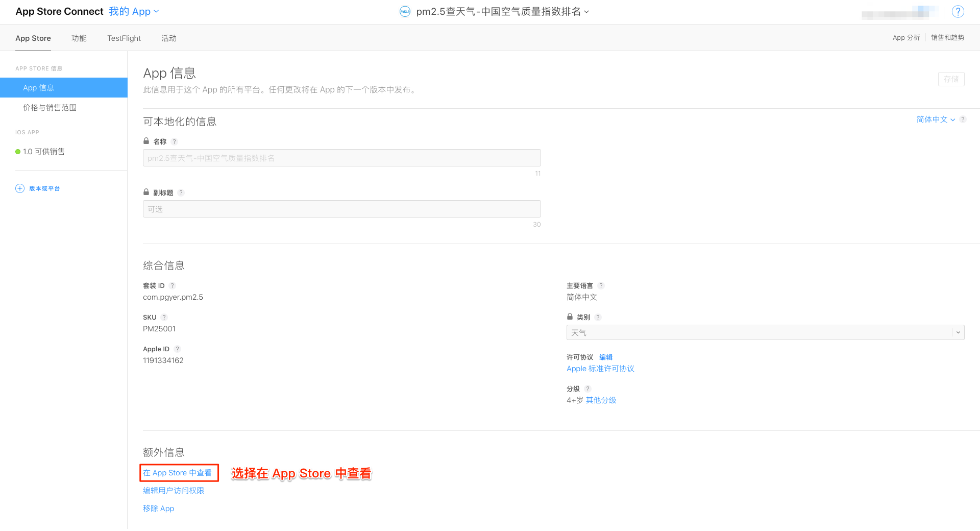This screenshot has width=980, height=531.
Task: Click the bundle ID text com.pgyer.pm2.5
Action: [173, 297]
